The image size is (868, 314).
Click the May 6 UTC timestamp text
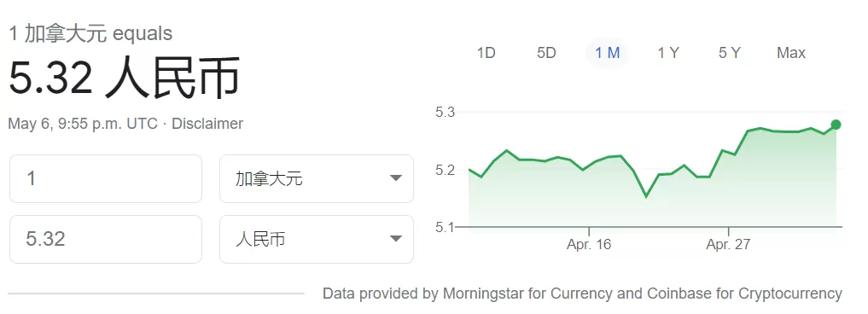tap(83, 124)
